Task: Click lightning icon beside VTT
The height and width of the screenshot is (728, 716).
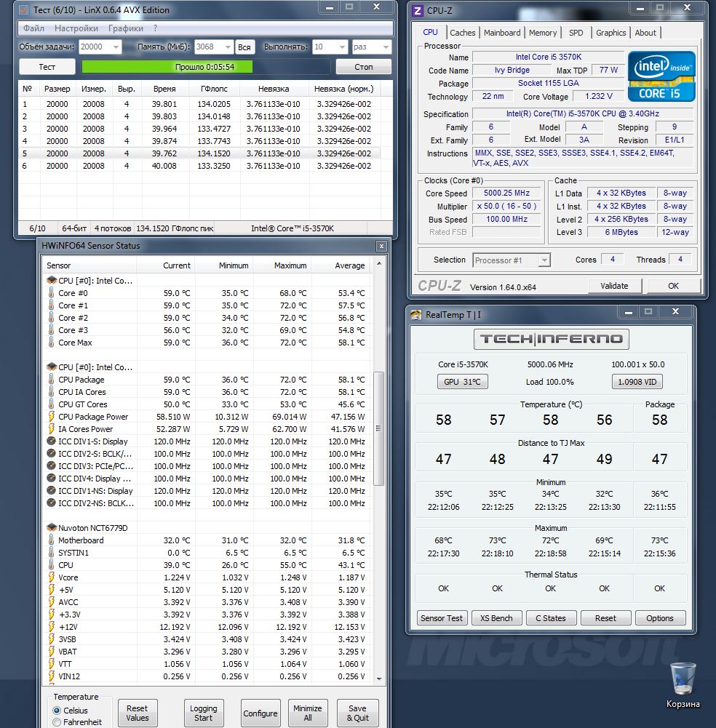Action: [x=51, y=664]
